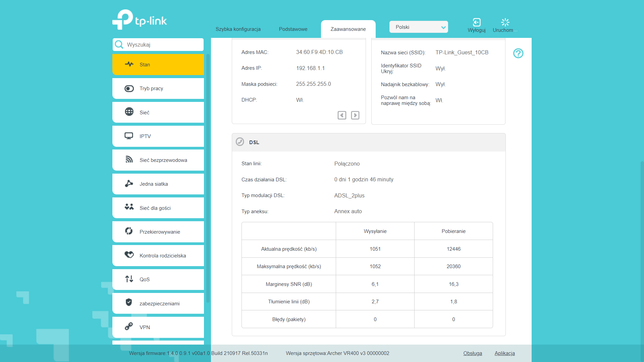644x362 pixels.
Task: Expand the Sieć menu section
Action: pos(158,113)
